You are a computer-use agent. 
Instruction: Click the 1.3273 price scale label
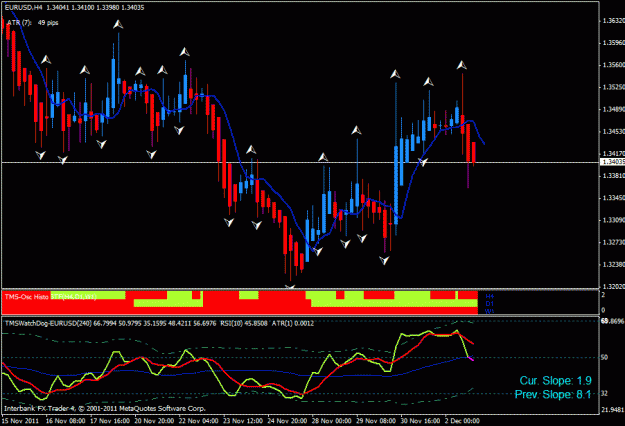pos(614,242)
